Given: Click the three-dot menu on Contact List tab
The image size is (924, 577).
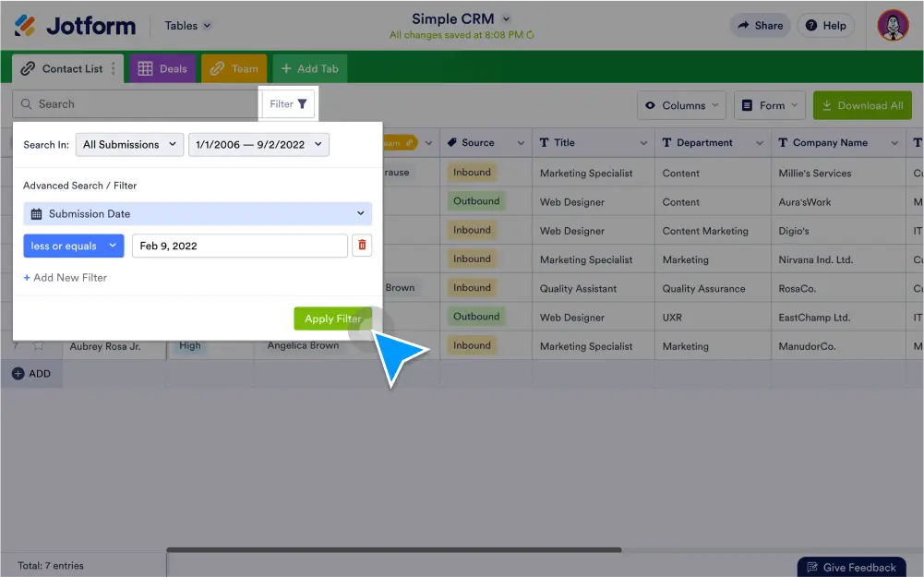Looking at the screenshot, I should pos(114,68).
